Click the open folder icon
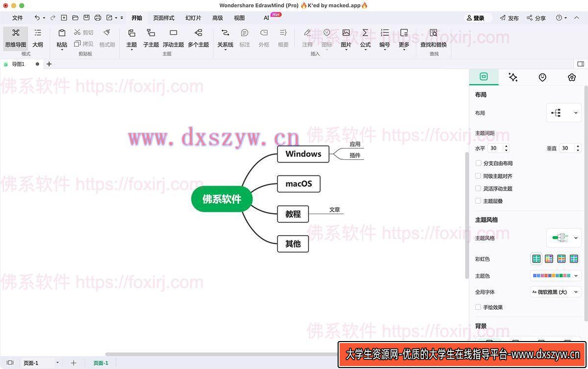This screenshot has width=588, height=369. (x=75, y=18)
